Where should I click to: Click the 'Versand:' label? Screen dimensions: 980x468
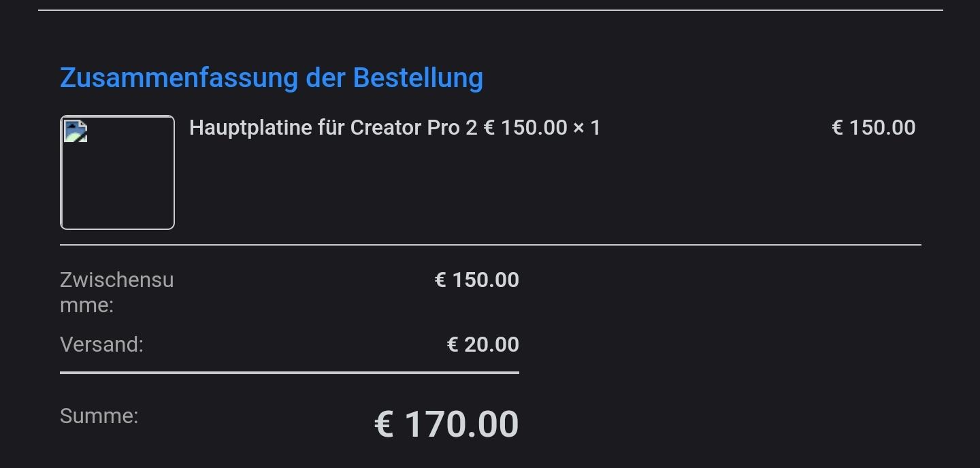101,345
